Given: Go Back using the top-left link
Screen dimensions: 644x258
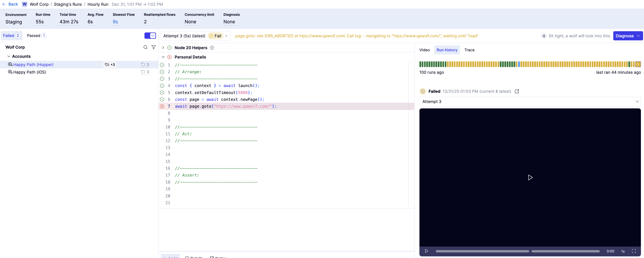Looking at the screenshot, I should click(x=10, y=4).
